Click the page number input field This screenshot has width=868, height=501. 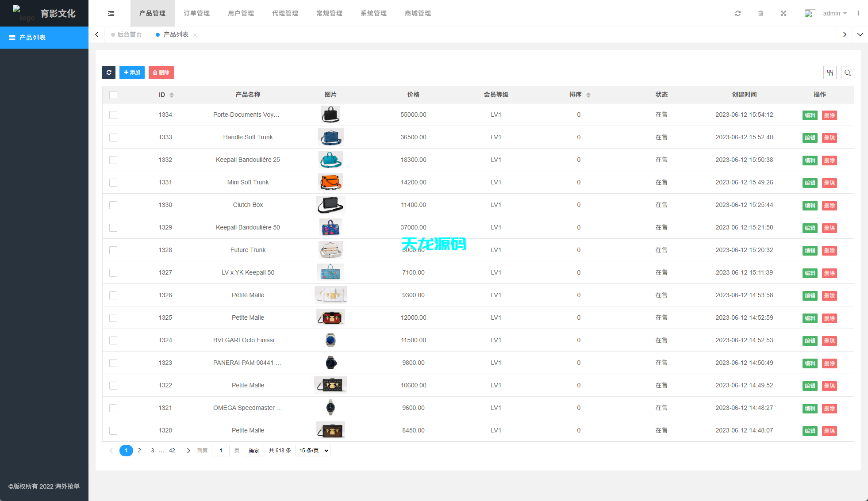(x=221, y=450)
